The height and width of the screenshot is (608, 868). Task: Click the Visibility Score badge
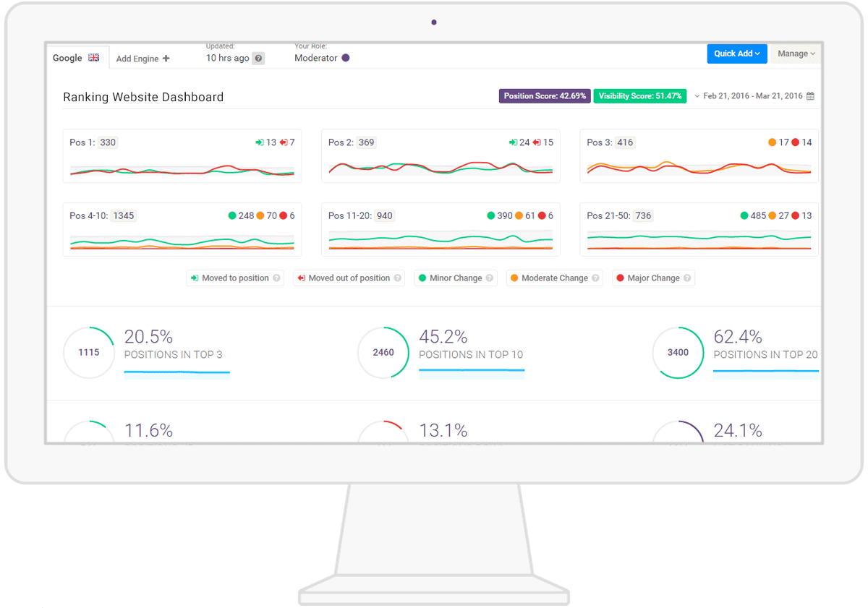coord(639,95)
